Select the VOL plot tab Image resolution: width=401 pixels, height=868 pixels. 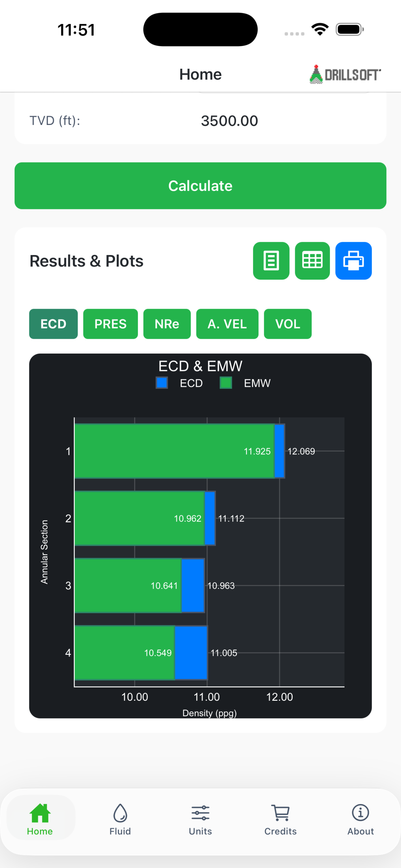coord(287,324)
